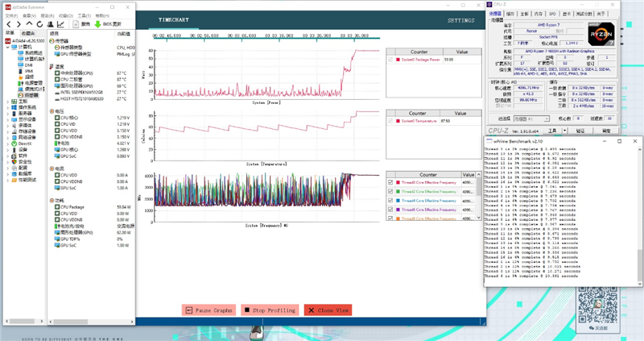Click the Ryzen 7 logo in CPU-Z
This screenshot has width=644, height=341.
tap(601, 34)
